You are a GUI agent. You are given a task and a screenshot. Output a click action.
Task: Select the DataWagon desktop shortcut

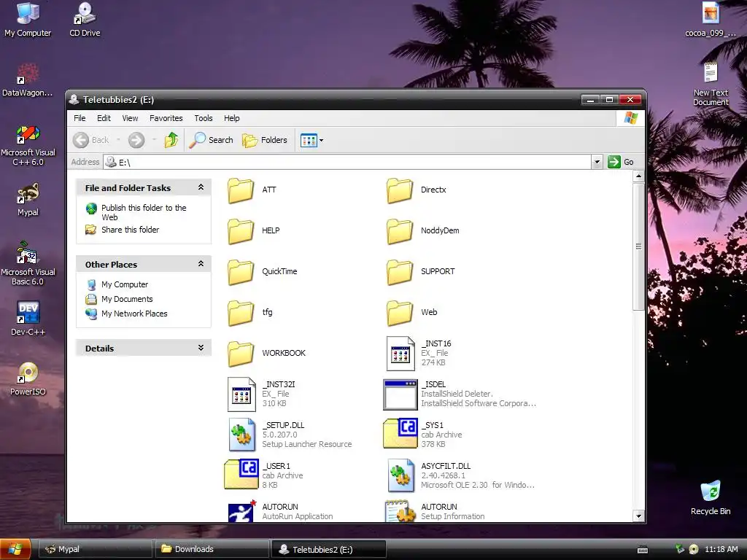28,80
